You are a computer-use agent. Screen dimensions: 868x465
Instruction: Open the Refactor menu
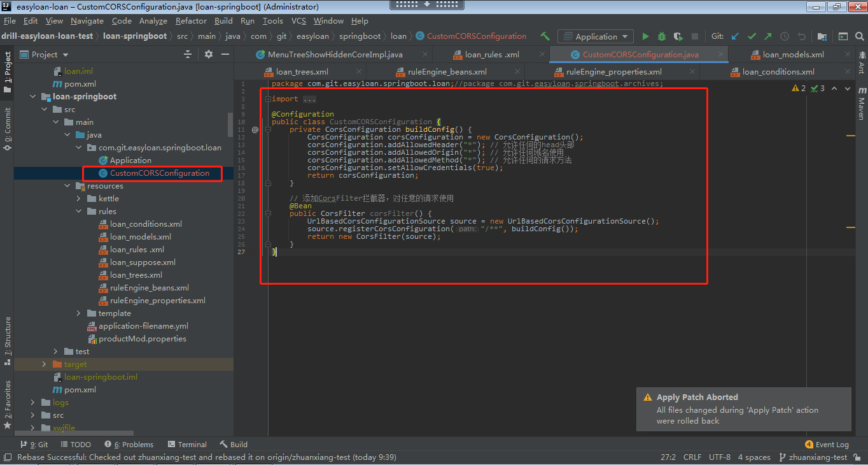pos(191,21)
